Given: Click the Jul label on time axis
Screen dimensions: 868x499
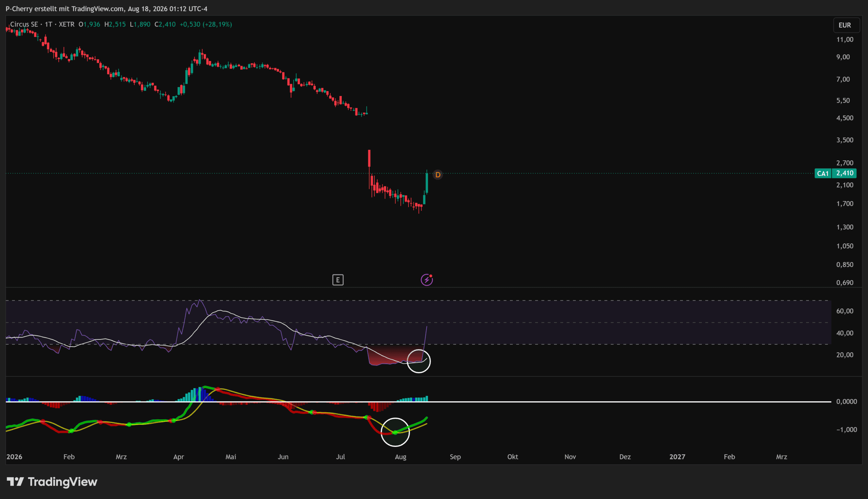Looking at the screenshot, I should point(340,457).
